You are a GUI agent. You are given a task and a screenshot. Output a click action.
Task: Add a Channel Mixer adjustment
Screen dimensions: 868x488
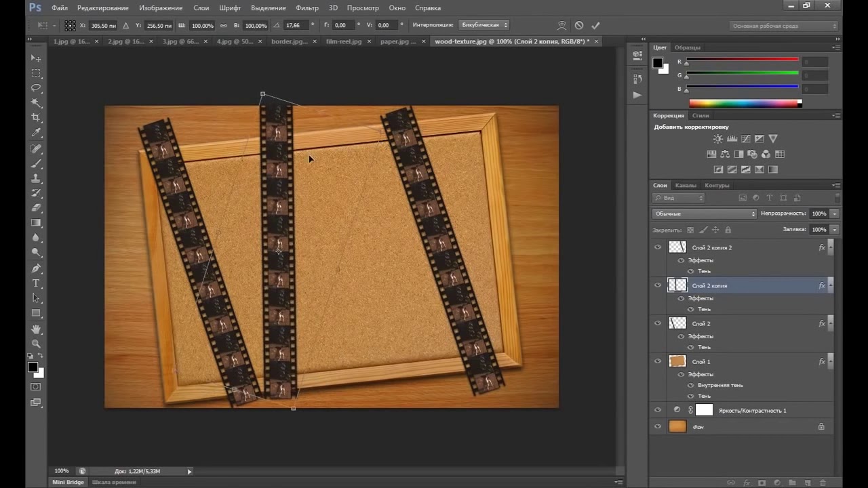click(766, 154)
